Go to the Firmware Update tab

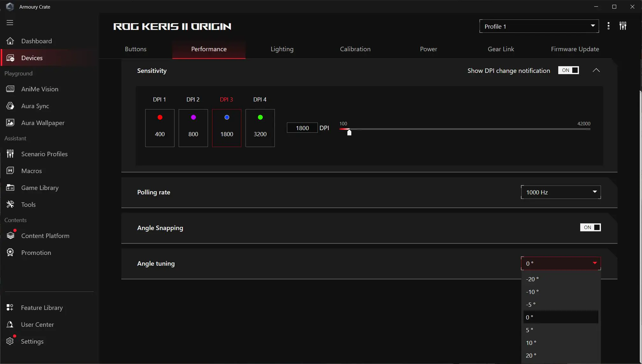(x=575, y=49)
